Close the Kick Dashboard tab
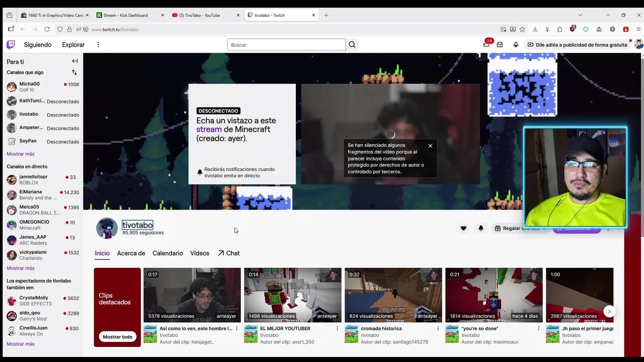 (163, 15)
